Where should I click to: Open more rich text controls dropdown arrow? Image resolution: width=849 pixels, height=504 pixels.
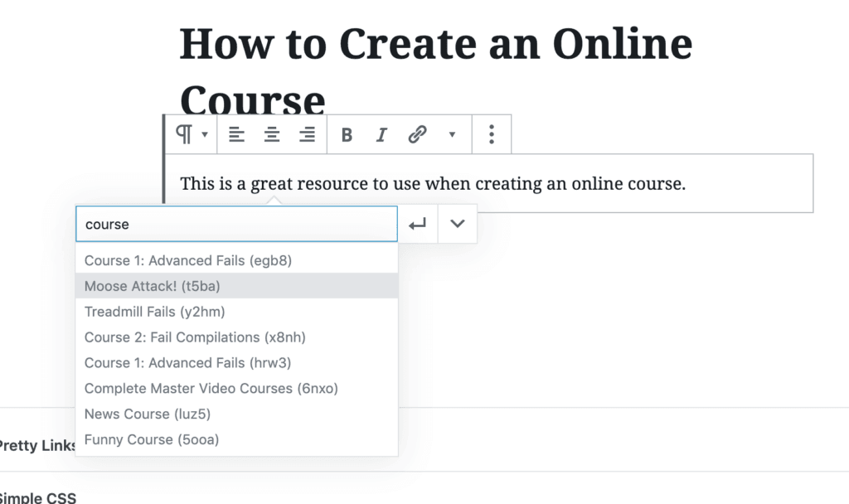coord(452,135)
